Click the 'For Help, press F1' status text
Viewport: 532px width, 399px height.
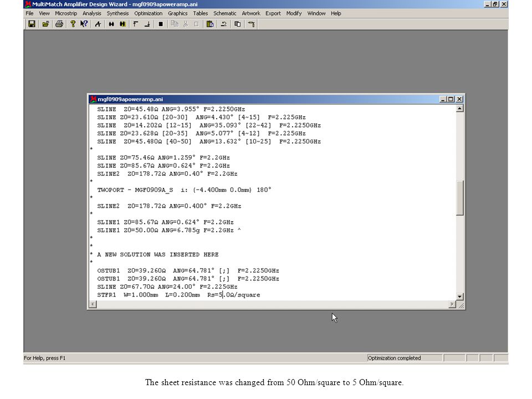pos(44,358)
